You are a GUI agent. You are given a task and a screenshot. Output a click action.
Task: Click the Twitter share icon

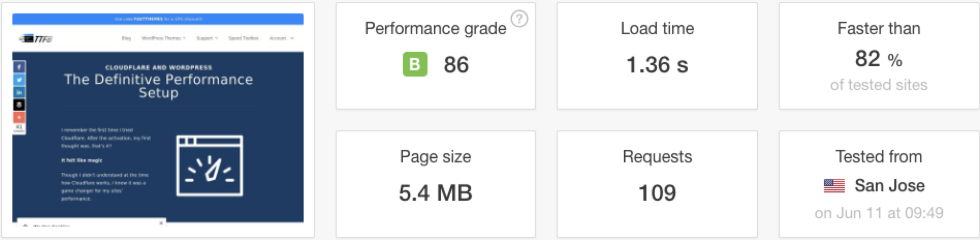pyautogui.click(x=19, y=80)
